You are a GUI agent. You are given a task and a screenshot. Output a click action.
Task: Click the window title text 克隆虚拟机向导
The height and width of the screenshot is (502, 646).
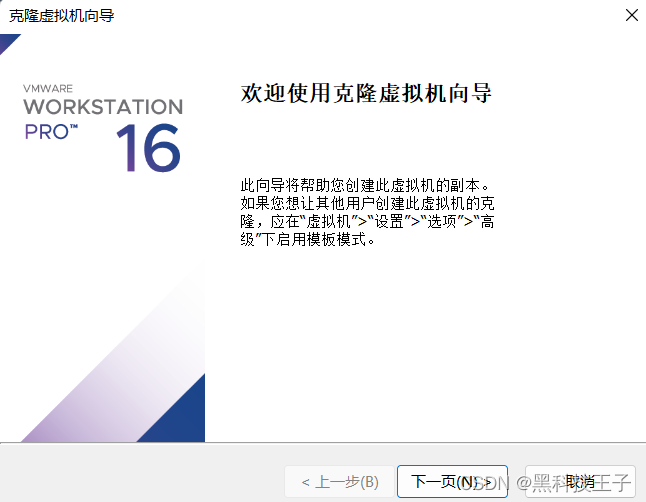point(61,16)
